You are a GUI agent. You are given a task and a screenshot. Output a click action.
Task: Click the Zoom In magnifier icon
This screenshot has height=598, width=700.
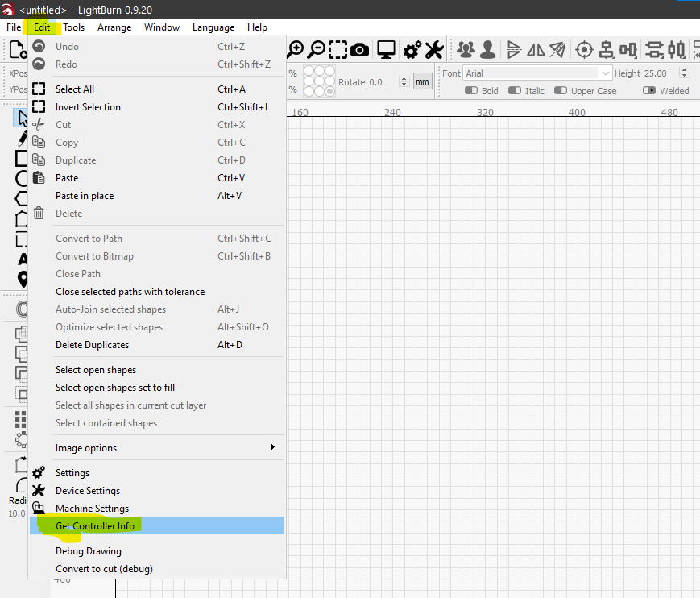tap(295, 50)
